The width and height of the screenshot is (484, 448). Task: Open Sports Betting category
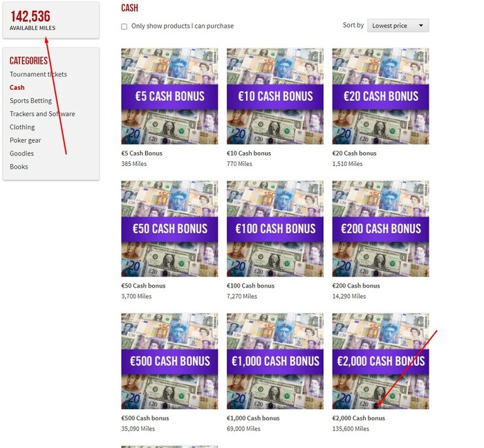pyautogui.click(x=30, y=101)
